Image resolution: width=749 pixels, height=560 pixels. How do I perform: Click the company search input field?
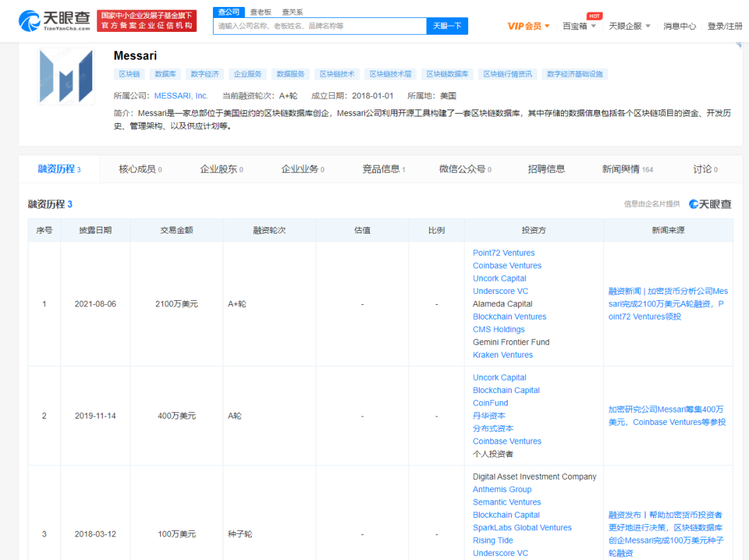(320, 26)
